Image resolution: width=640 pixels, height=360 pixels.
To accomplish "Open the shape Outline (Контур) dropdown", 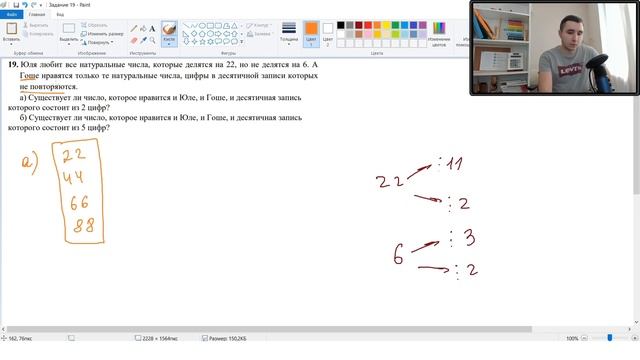I will click(x=259, y=25).
